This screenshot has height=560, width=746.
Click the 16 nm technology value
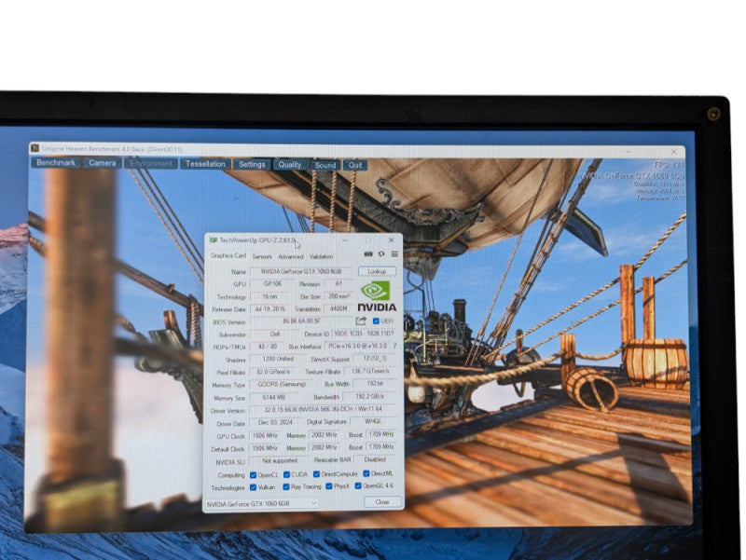[269, 296]
